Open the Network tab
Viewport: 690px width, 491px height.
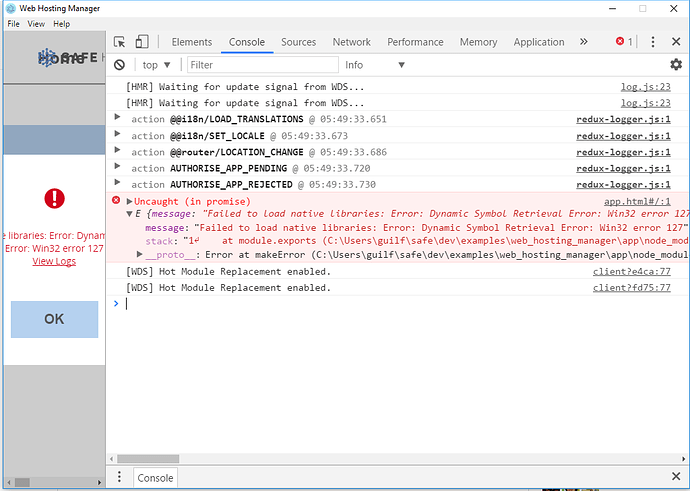351,42
